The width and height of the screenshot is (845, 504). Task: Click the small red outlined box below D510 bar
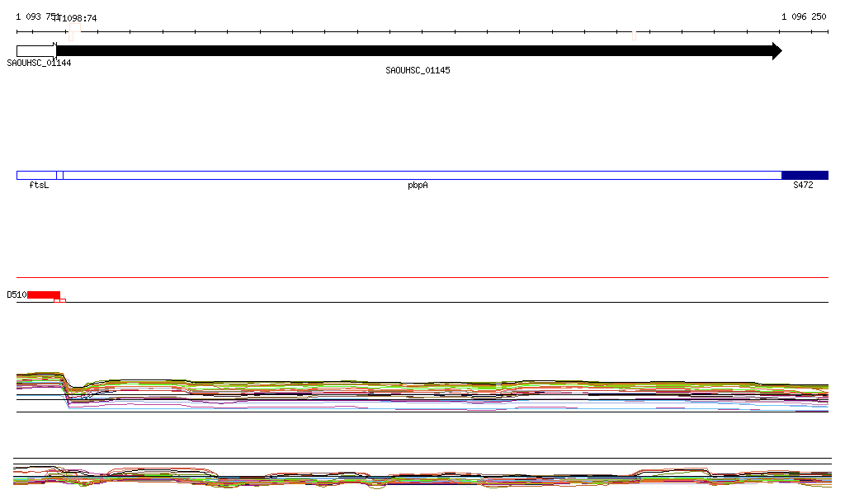[59, 300]
